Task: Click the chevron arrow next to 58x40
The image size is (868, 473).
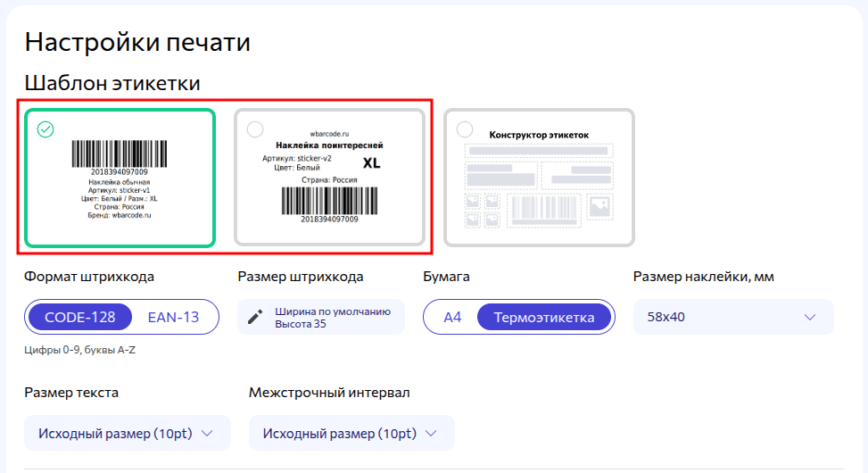Action: pos(810,318)
